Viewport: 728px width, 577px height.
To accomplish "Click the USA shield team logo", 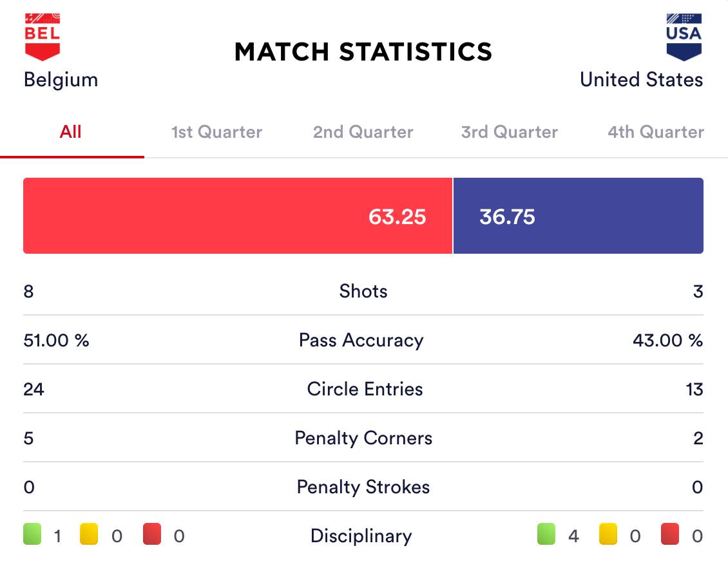I will click(x=684, y=37).
